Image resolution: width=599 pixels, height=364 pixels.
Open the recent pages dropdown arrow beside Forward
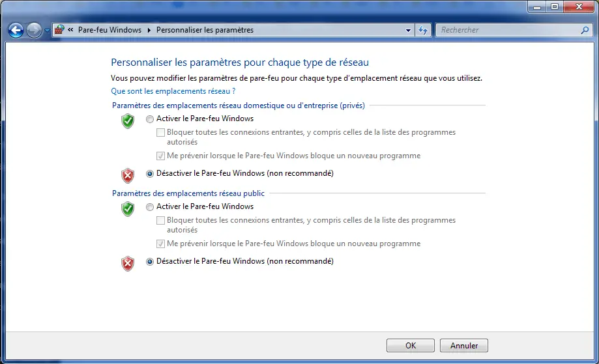(47, 30)
